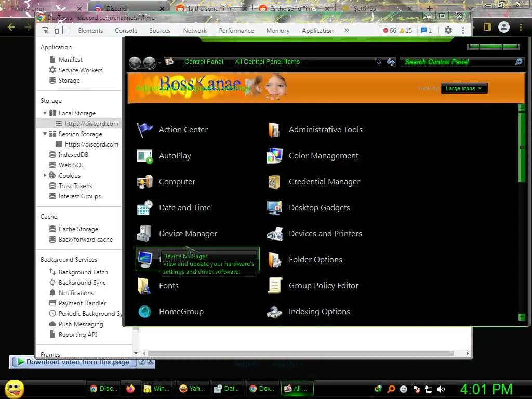Click All Control Panel Items breadcrumb

pos(268,62)
